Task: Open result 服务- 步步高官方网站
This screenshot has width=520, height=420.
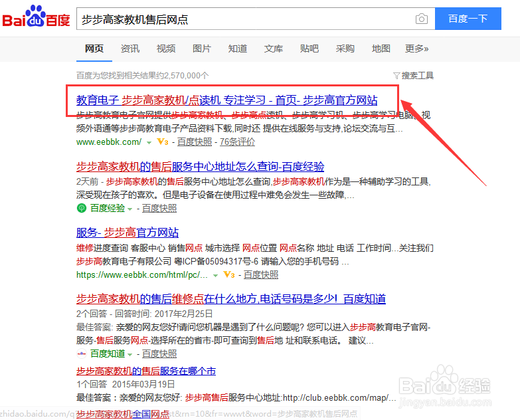Action: pos(128,233)
